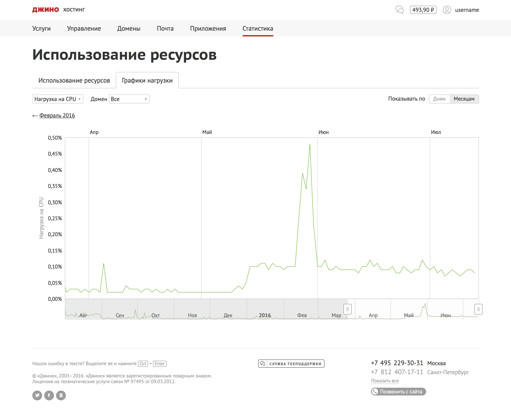Screen dimensions: 511x420
Task: Click the Facebook icon in the footer
Action: tap(49, 395)
